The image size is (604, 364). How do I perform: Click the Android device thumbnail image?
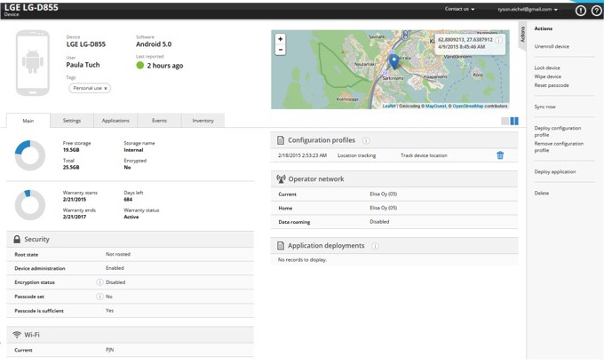(33, 62)
